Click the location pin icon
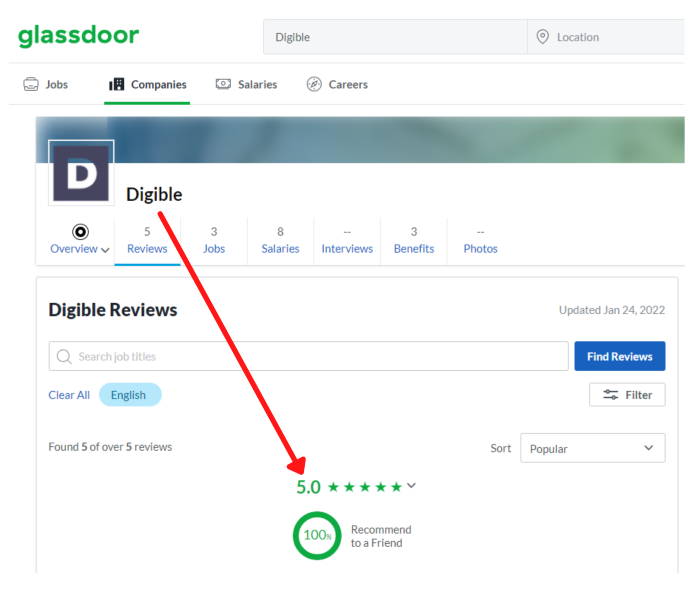Viewport: 700px width, 603px height. [x=542, y=37]
